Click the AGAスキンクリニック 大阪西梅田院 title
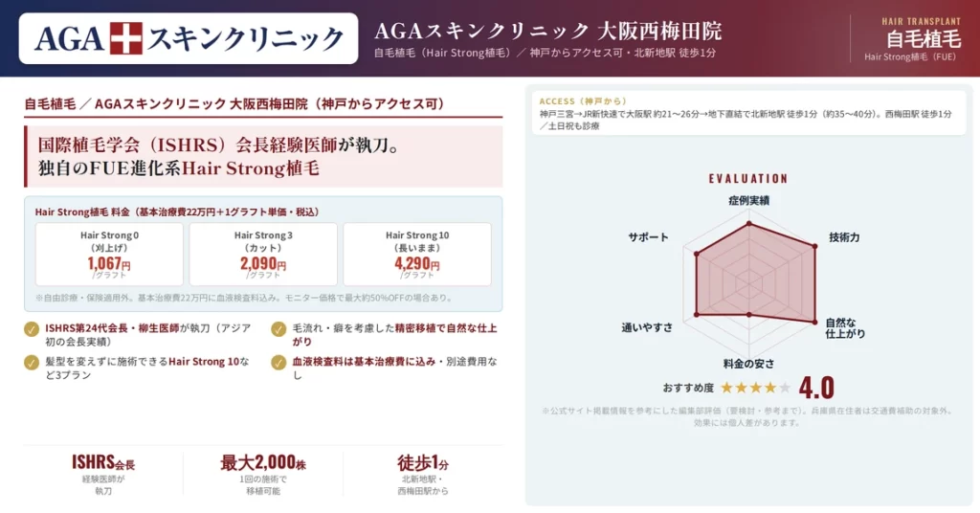The image size is (980, 513). click(x=547, y=31)
